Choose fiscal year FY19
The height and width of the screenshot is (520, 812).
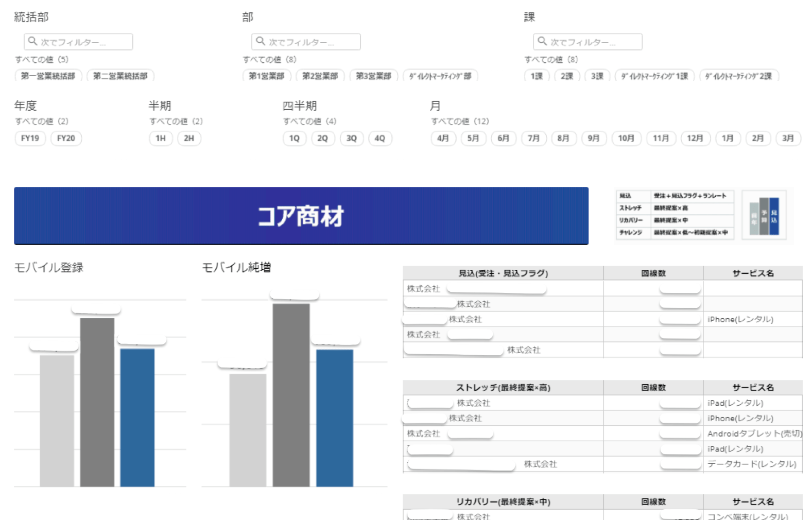[30, 138]
